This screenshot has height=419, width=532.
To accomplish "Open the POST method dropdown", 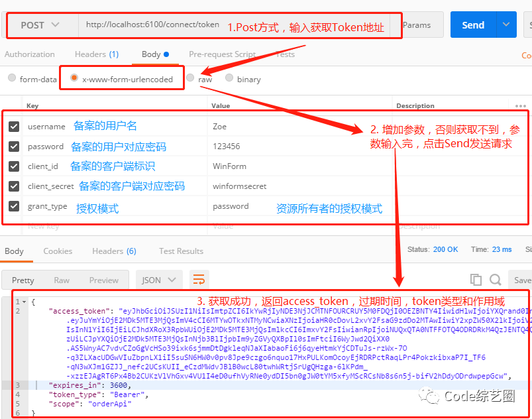I will point(40,25).
